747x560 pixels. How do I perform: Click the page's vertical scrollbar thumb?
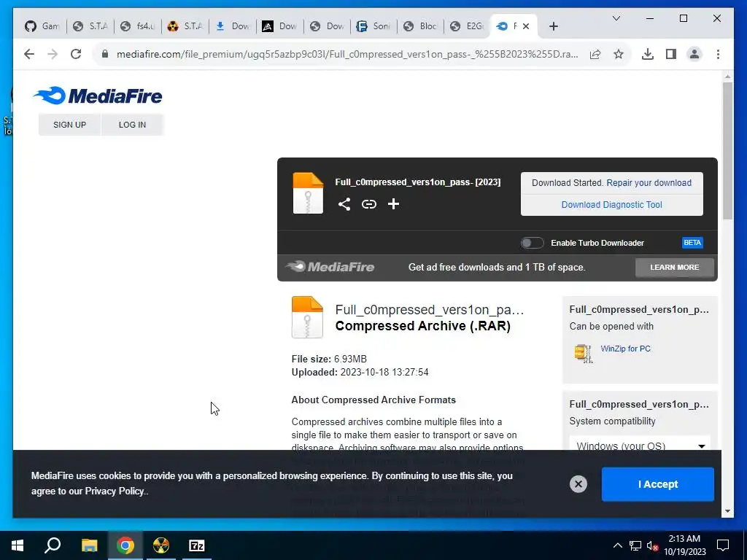727,150
